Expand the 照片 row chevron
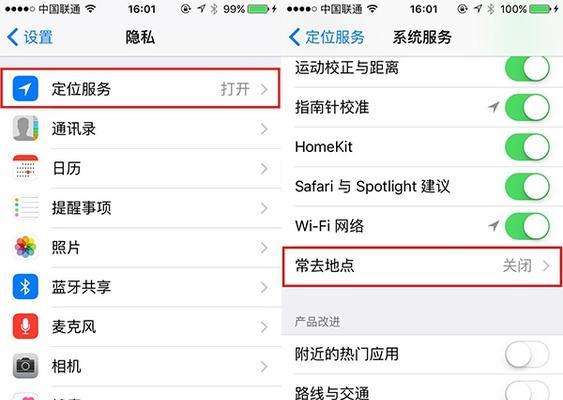Image resolution: width=563 pixels, height=400 pixels. coord(264,247)
